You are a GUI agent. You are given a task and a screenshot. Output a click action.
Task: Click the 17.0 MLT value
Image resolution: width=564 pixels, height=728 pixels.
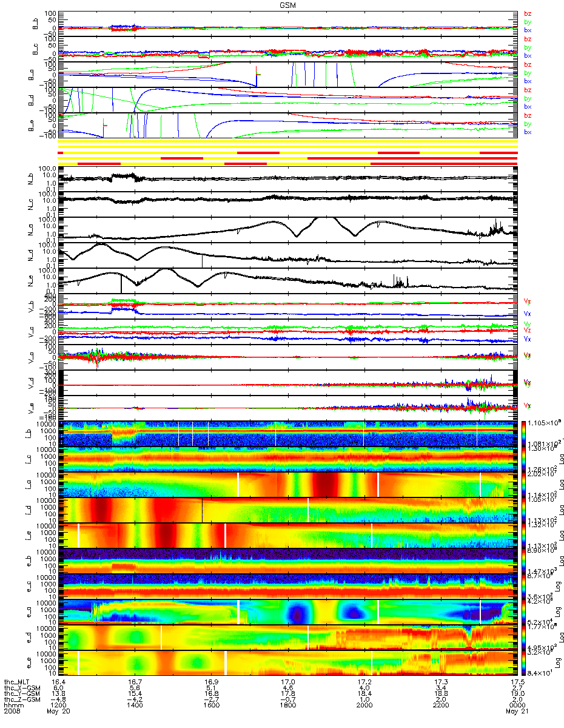point(287,682)
